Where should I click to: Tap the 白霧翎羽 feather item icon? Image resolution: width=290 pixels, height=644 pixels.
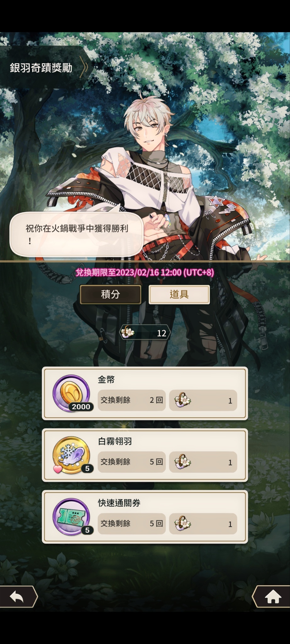pyautogui.click(x=72, y=455)
